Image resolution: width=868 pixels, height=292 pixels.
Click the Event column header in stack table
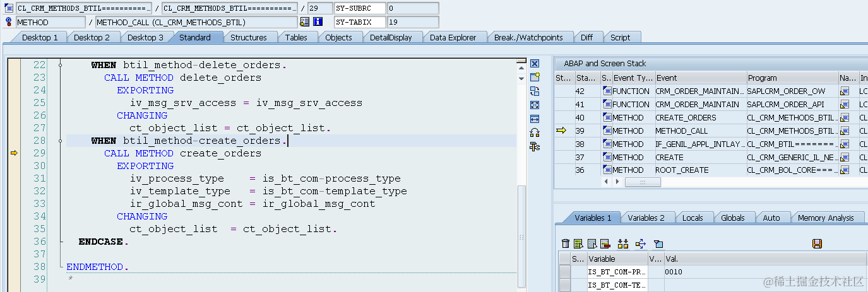[x=699, y=78]
